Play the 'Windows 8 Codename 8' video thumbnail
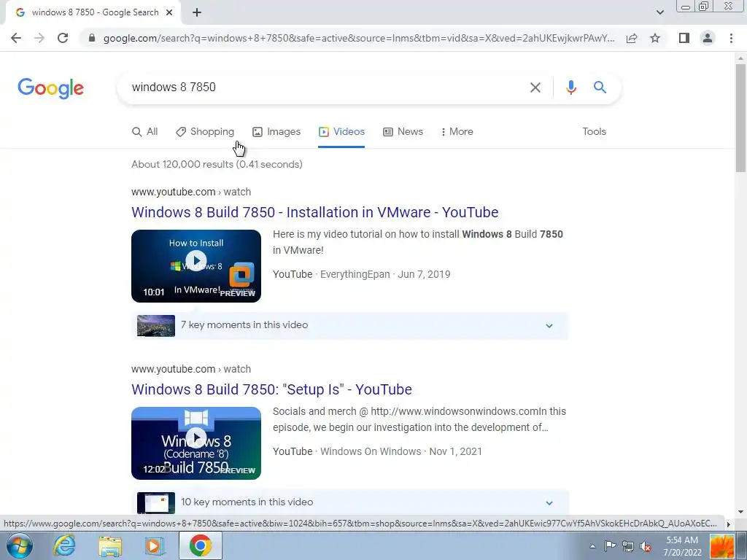 click(196, 443)
